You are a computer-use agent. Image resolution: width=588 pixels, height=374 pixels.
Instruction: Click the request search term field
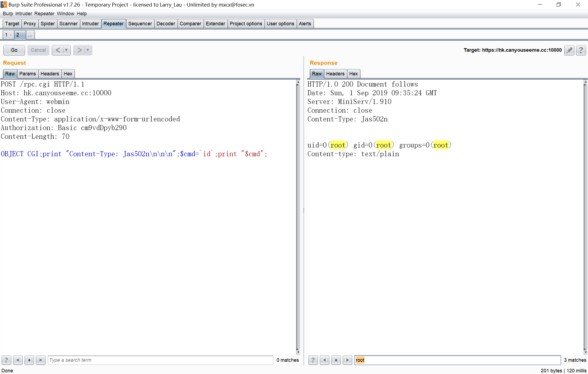click(x=161, y=360)
